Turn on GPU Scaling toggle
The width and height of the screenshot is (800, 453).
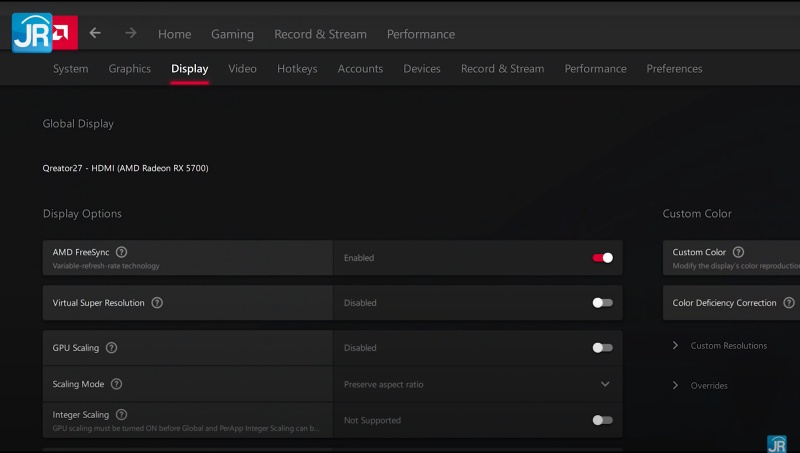point(603,347)
